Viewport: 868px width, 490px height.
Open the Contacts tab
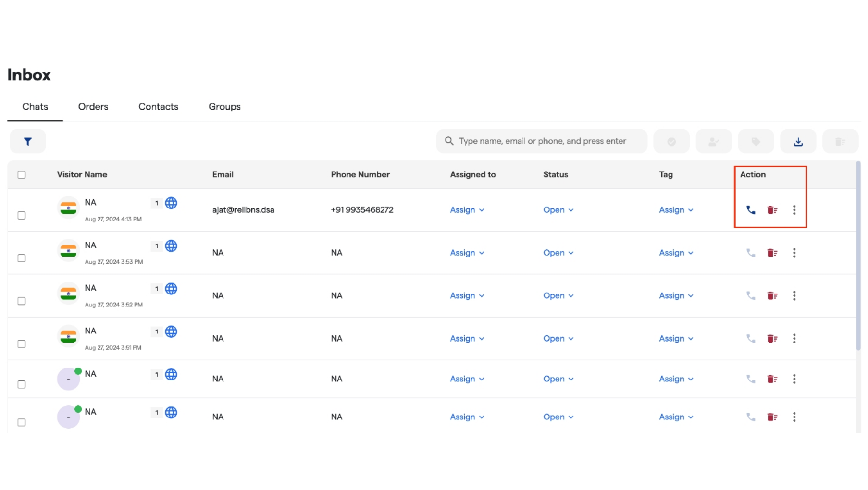click(158, 107)
